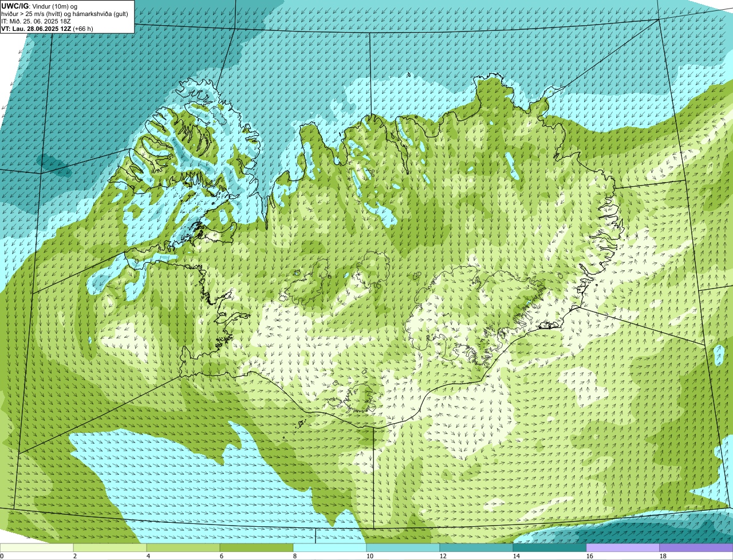This screenshot has width=733, height=560.
Task: Click the "IT: Mið. 25. 06. 2025 18Z" line
Action: point(36,21)
